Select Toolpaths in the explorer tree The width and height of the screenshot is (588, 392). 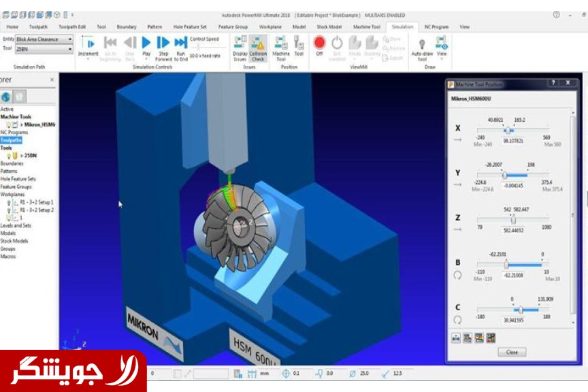(11, 140)
